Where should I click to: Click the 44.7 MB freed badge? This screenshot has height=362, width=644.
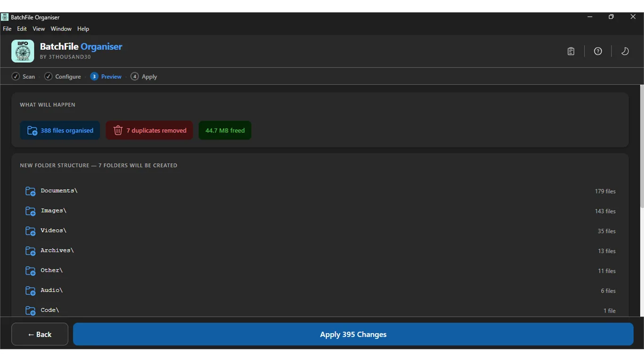(x=225, y=131)
